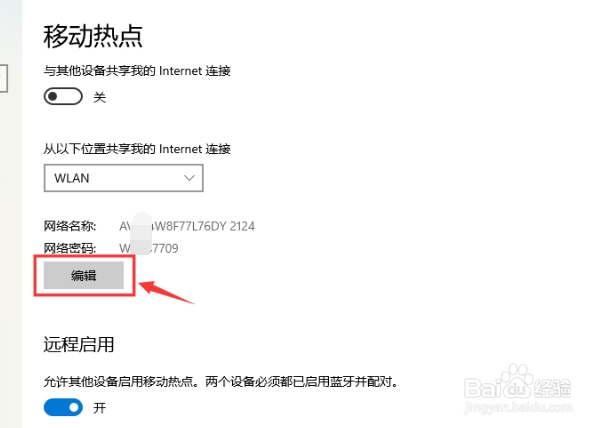The image size is (606, 428).
Task: Open the WLAN connection dropdown
Action: tap(124, 178)
